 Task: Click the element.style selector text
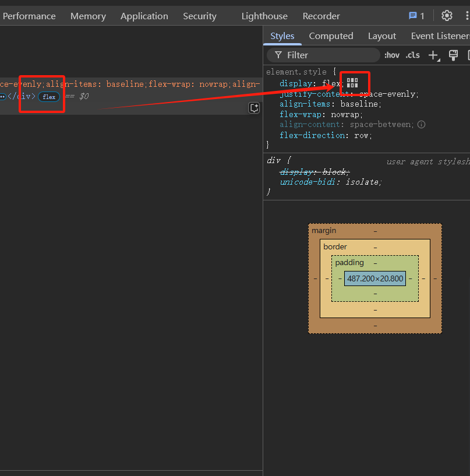click(296, 72)
